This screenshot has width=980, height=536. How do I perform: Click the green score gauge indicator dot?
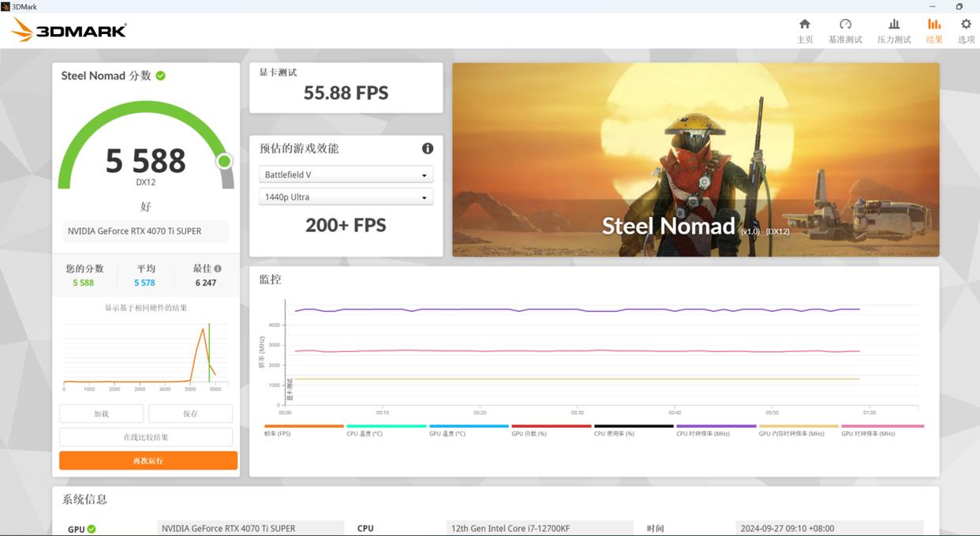pyautogui.click(x=224, y=161)
